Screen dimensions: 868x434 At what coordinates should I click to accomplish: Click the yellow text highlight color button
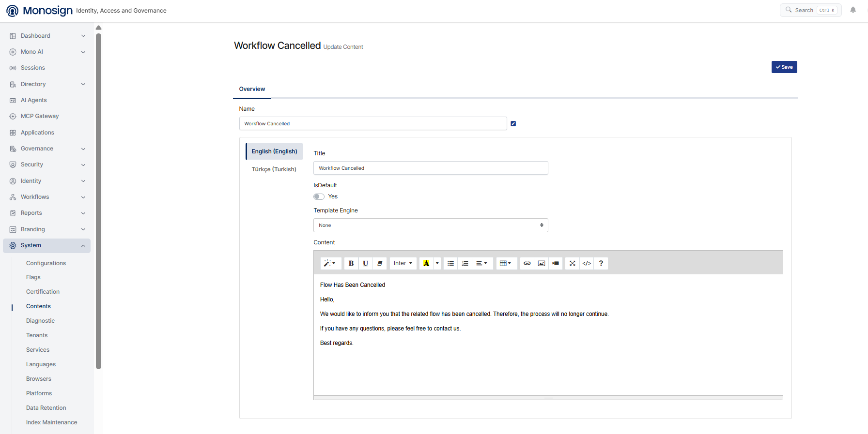(x=426, y=263)
